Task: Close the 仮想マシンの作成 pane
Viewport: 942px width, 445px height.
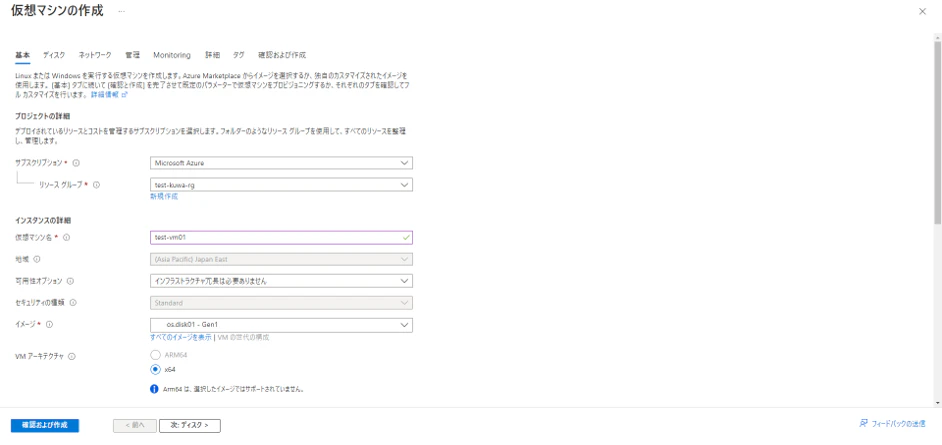Action: (x=922, y=11)
